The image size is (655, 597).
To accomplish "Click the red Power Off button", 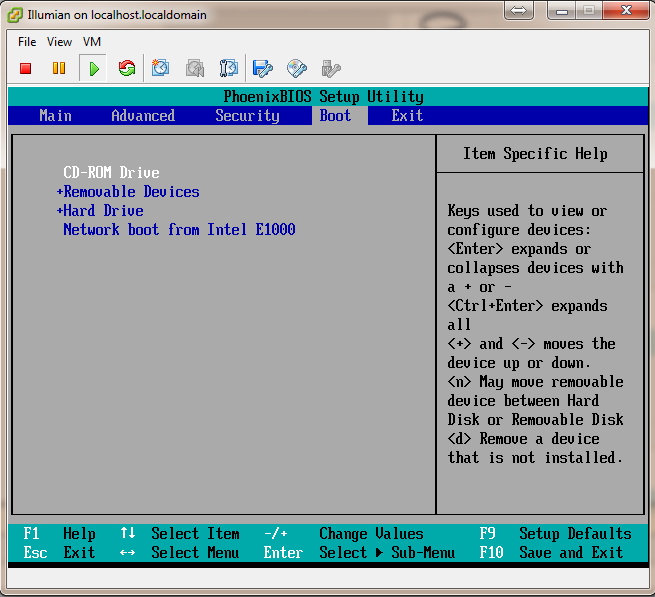I will [x=26, y=68].
